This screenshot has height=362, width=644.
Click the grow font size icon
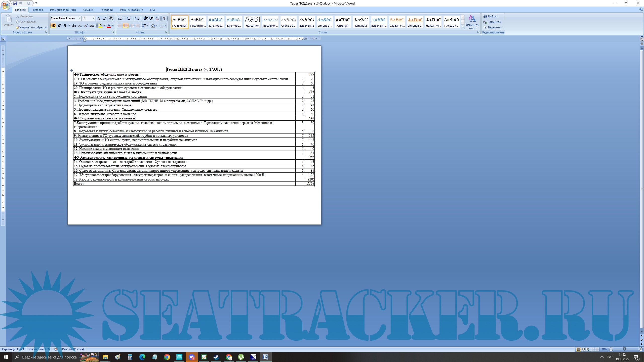[99, 18]
